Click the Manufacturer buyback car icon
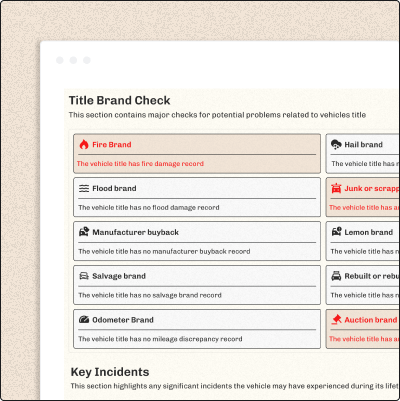Image resolution: width=400 pixels, height=401 pixels. pos(84,232)
